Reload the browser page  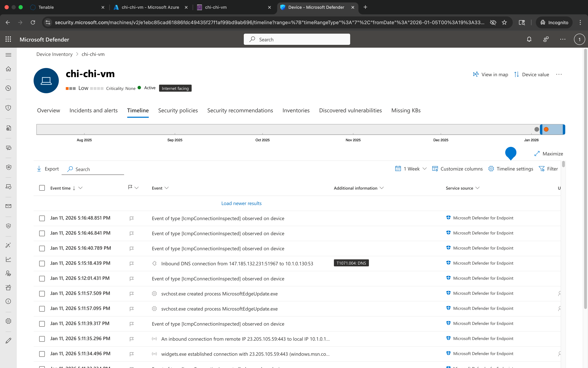point(33,22)
